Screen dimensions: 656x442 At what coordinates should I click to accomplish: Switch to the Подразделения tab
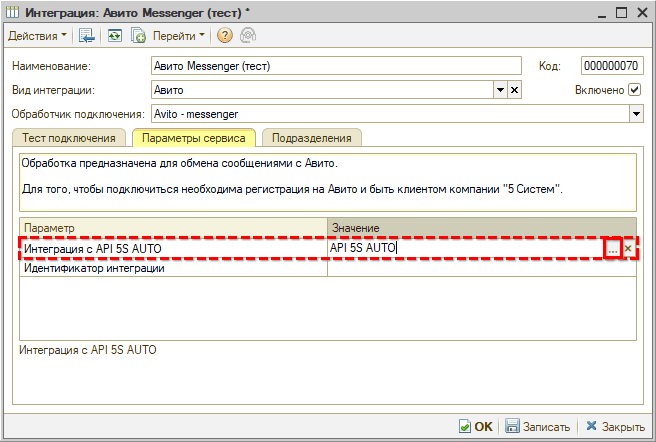pos(311,138)
